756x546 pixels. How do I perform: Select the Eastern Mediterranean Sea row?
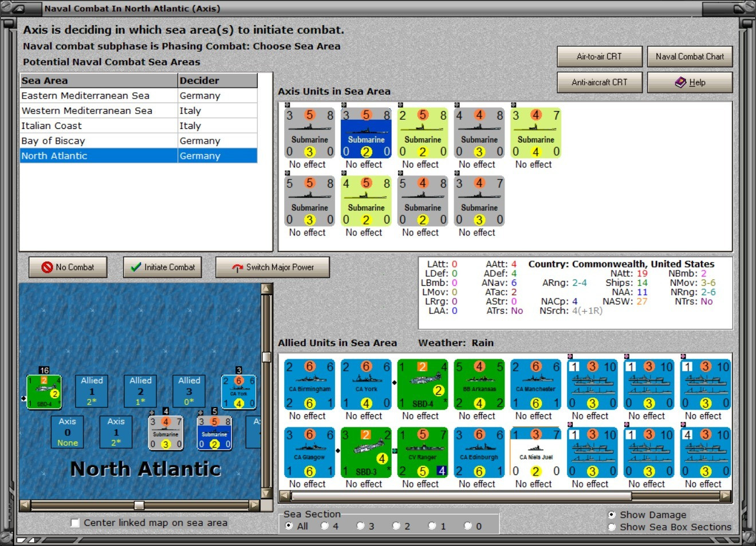coord(139,96)
